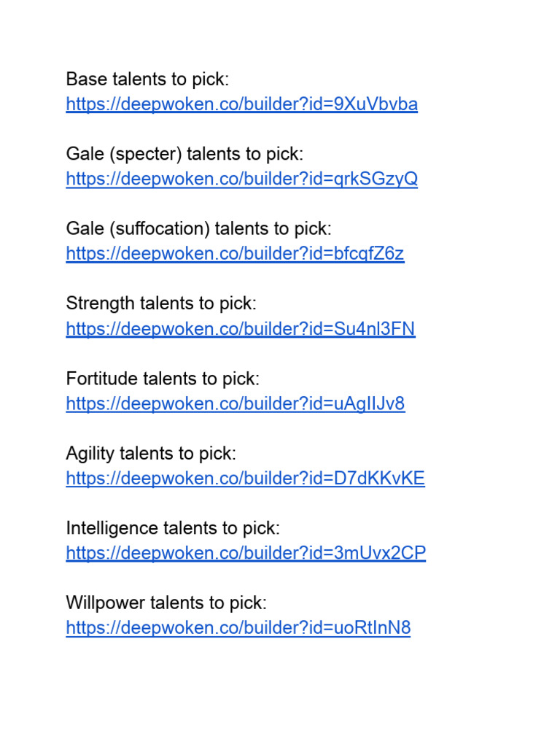This screenshot has width=560, height=747.
Task: Click the "Gale (specter) talents to pick:" line
Action: [x=184, y=154]
